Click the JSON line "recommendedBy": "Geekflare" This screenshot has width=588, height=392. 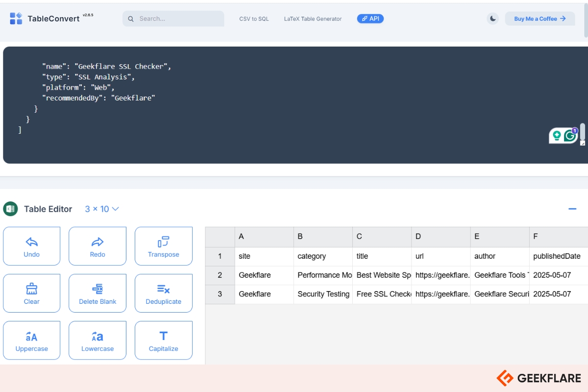tap(98, 98)
